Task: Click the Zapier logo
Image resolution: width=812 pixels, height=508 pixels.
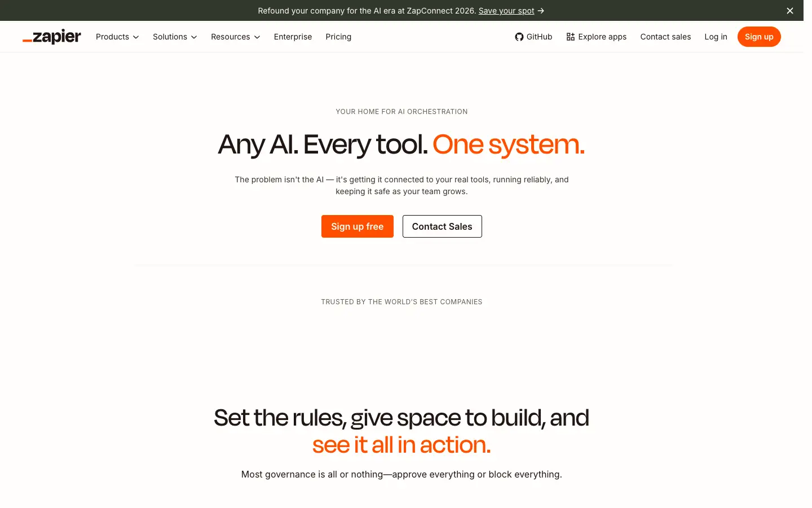Action: (52, 37)
